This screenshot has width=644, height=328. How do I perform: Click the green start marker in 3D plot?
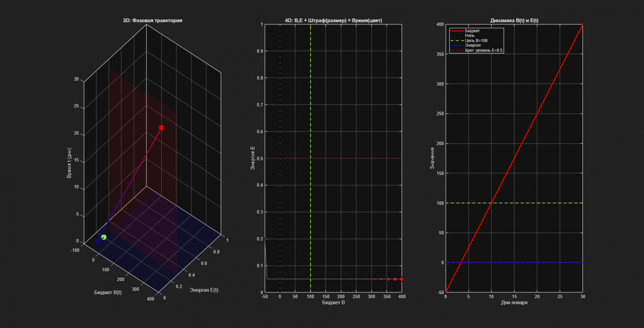104,237
